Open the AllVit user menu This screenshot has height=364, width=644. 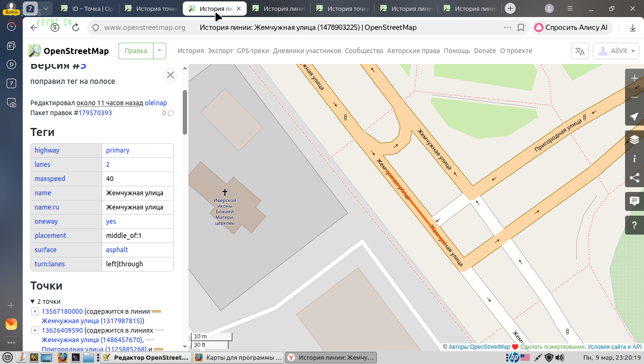coord(616,51)
